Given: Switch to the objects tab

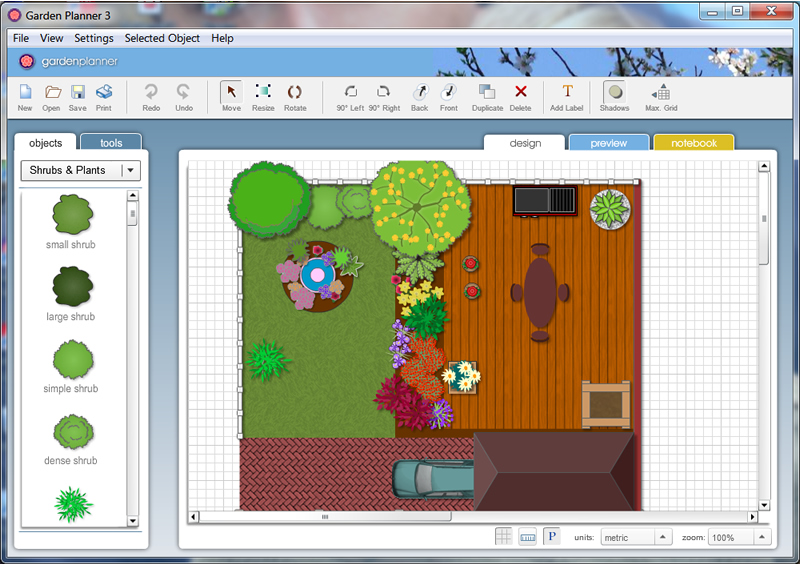Looking at the screenshot, I should coord(45,143).
